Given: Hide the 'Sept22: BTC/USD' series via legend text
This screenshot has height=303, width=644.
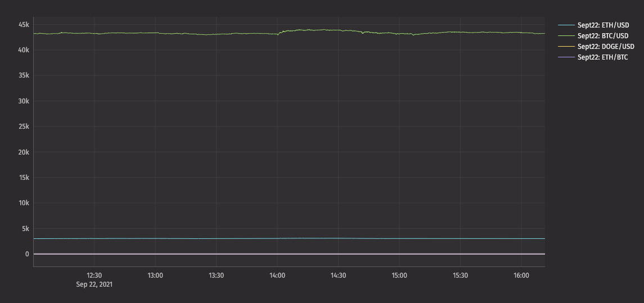Looking at the screenshot, I should point(603,36).
